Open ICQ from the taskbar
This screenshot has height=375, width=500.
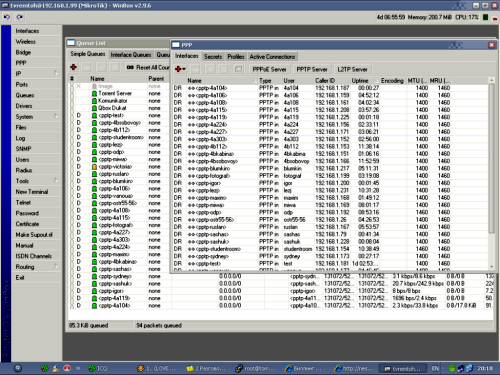98,368
